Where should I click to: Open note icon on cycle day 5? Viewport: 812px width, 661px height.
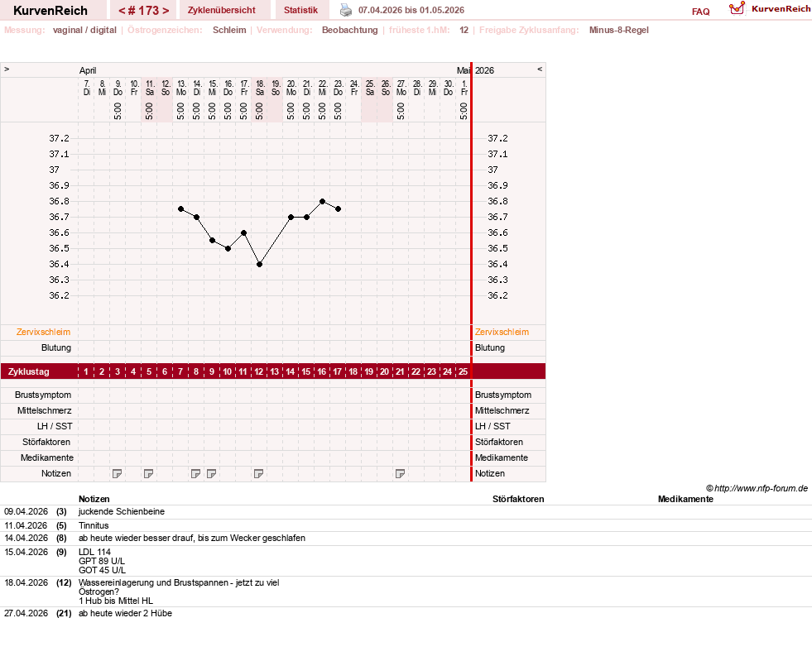coord(149,474)
